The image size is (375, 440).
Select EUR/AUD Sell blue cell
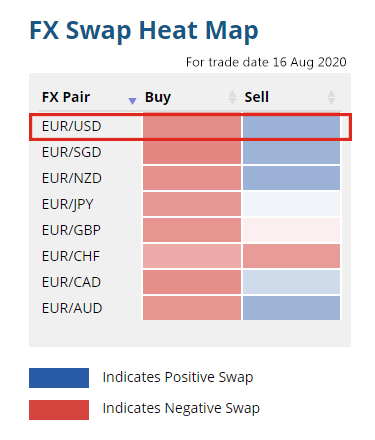(x=291, y=308)
